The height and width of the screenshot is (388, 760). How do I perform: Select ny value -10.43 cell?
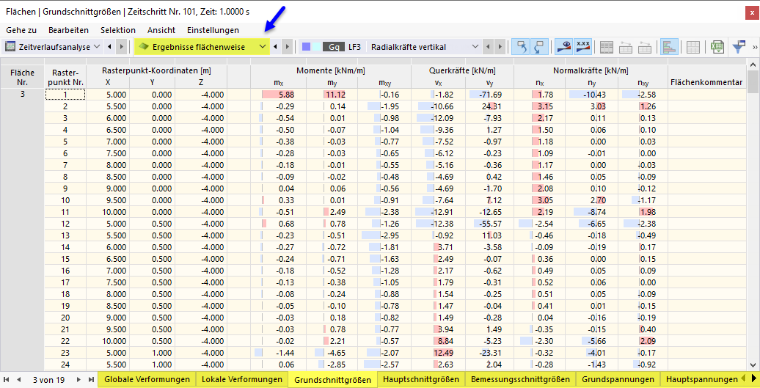click(592, 94)
